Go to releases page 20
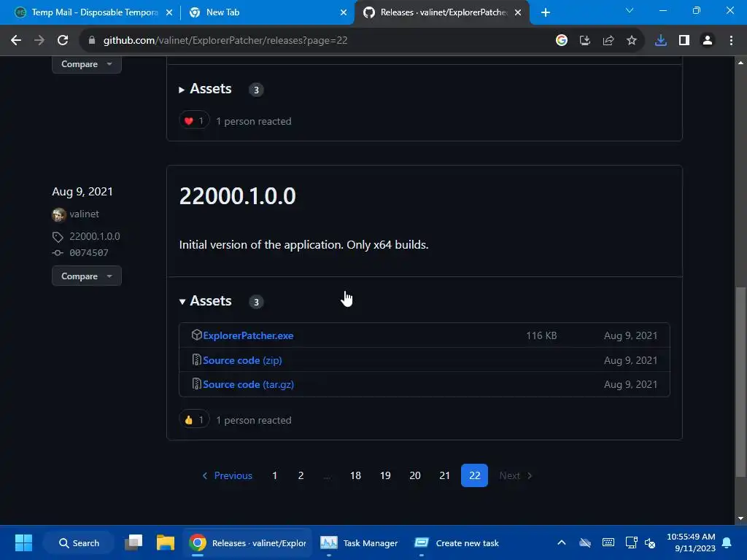The image size is (747, 560). (415, 475)
